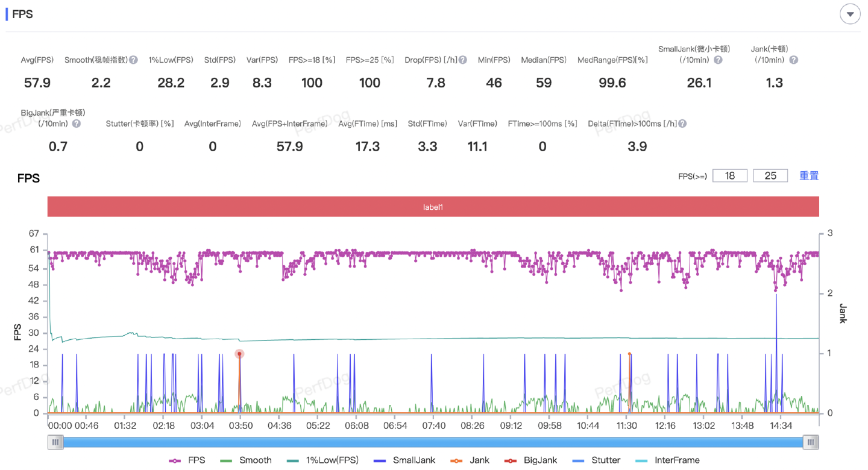Toggle Stutter series in the legend
The width and height of the screenshot is (868, 470).
[596, 460]
